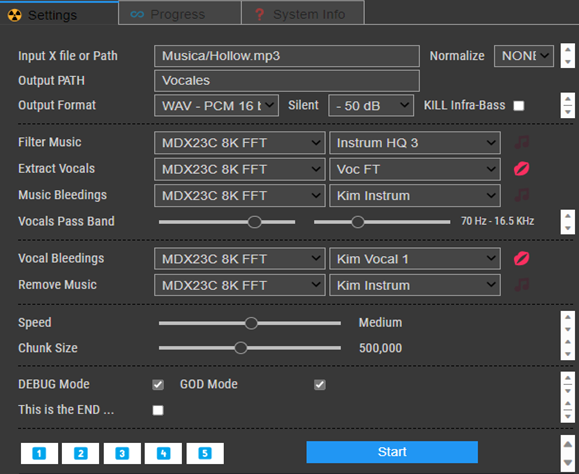This screenshot has height=474, width=579.
Task: Click the down arrow in This is the END row
Action: pos(568,417)
